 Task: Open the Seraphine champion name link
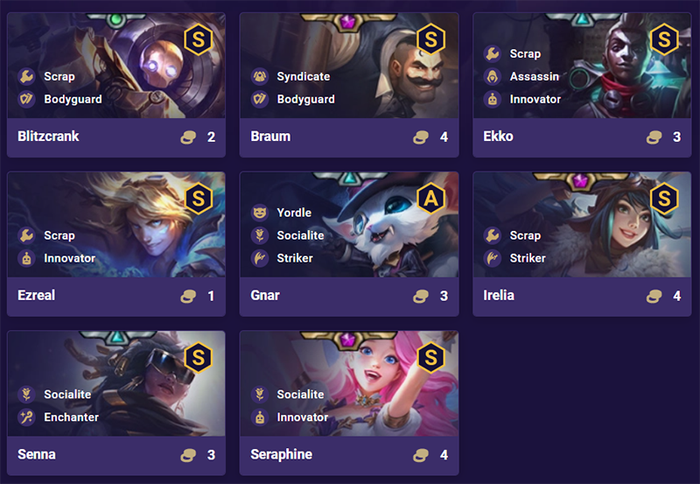281,455
